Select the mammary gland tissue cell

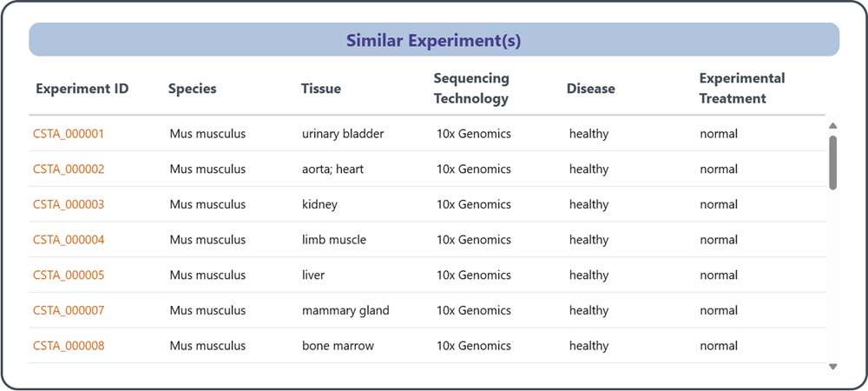click(x=345, y=310)
